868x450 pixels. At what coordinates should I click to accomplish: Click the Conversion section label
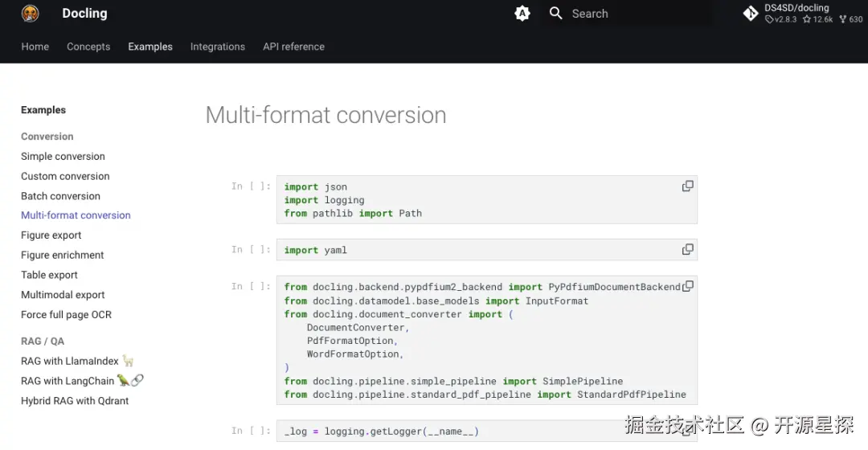(47, 136)
